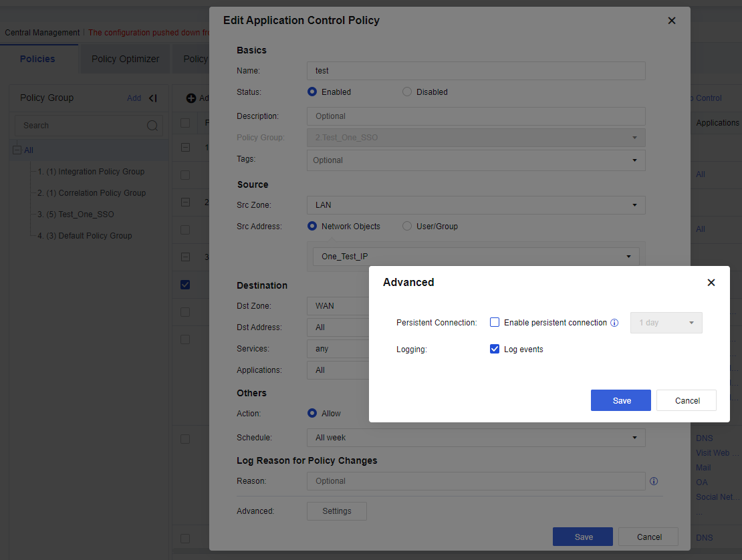Choose User/Group source address radio
This screenshot has height=560, width=742.
coord(407,226)
